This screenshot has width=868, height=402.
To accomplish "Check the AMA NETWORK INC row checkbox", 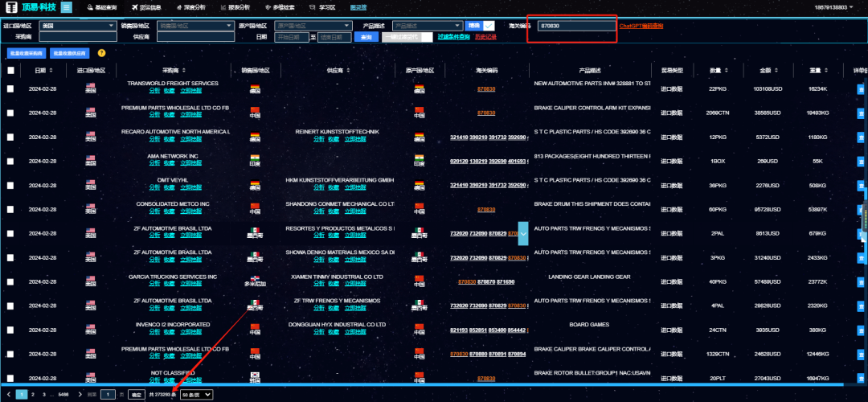I will [10, 161].
